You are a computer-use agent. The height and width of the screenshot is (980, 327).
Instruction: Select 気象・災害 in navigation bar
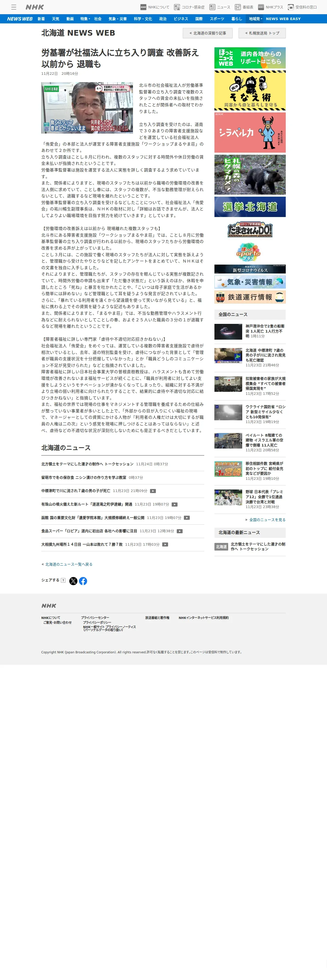click(x=118, y=19)
